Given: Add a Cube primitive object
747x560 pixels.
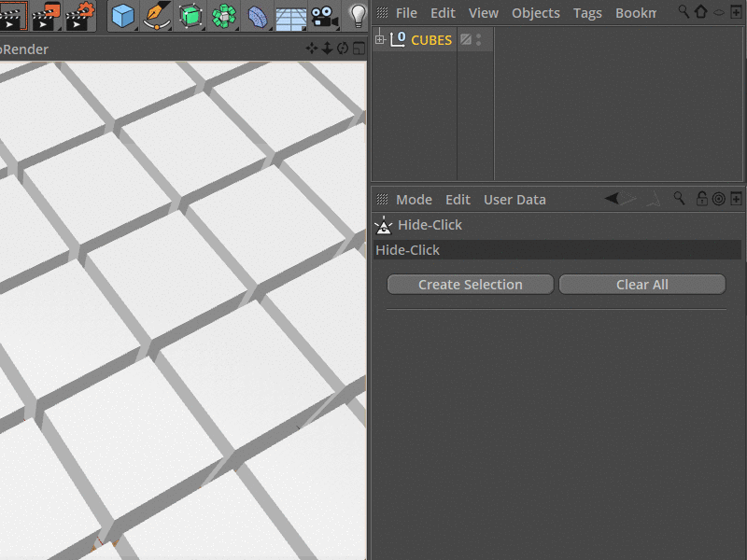Looking at the screenshot, I should (123, 16).
